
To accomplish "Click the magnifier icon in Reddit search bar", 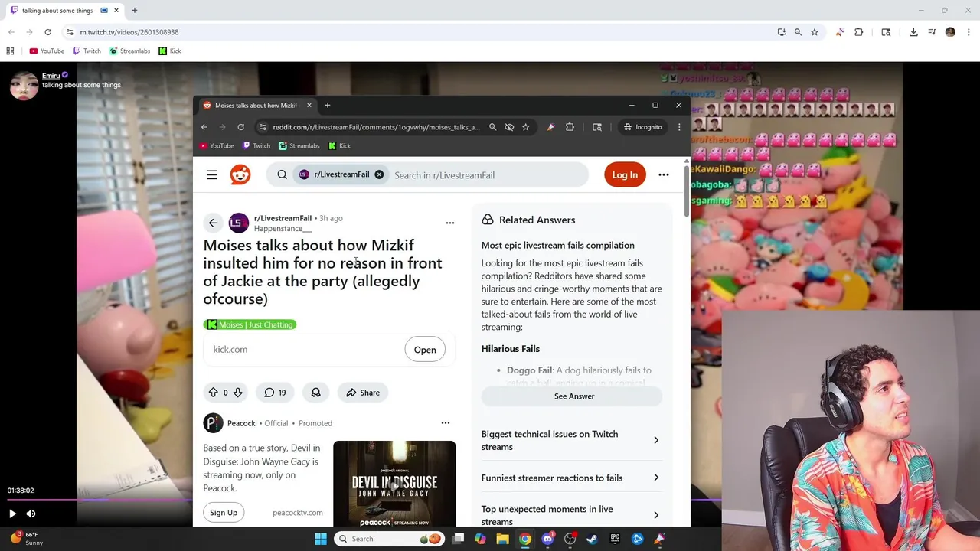I will coord(282,175).
